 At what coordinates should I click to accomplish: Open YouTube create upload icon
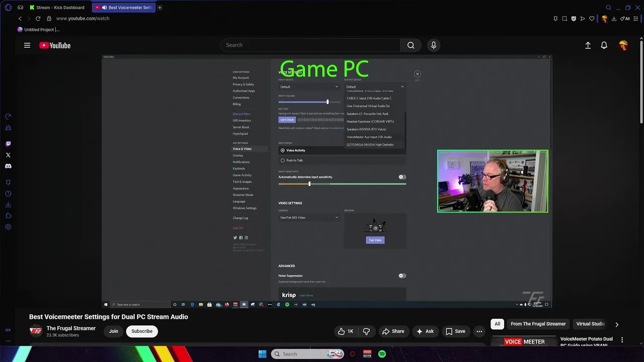588,45
